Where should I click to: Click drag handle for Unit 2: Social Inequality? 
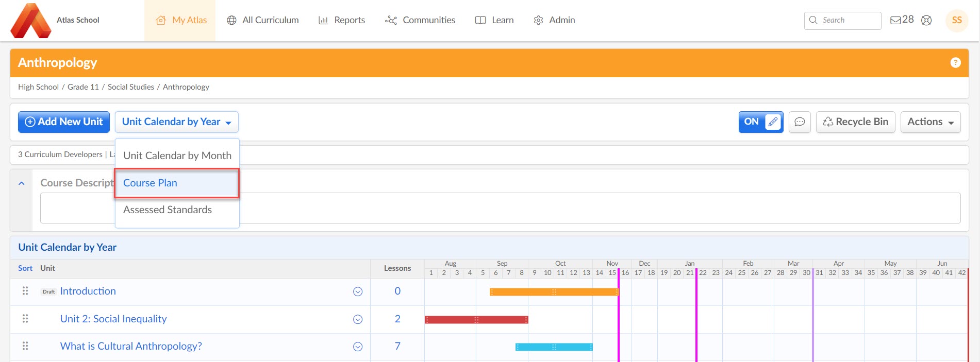coord(25,319)
